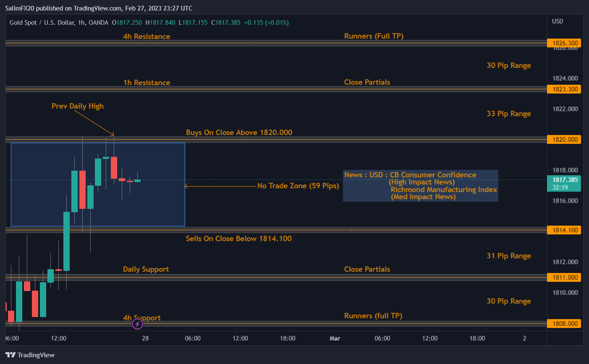Click the 28 date label on the time axis
The image size is (589, 364).
[x=145, y=338]
